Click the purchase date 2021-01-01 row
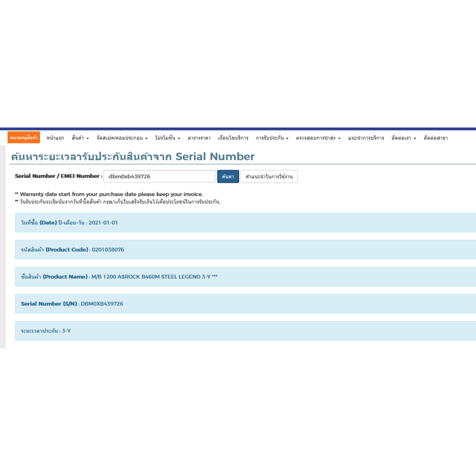 click(245, 223)
